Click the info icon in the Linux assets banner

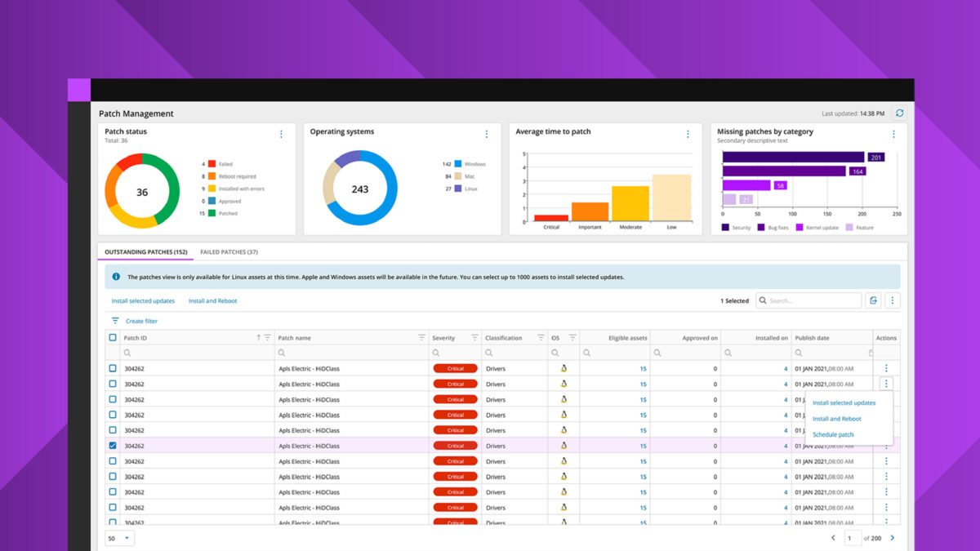[116, 277]
